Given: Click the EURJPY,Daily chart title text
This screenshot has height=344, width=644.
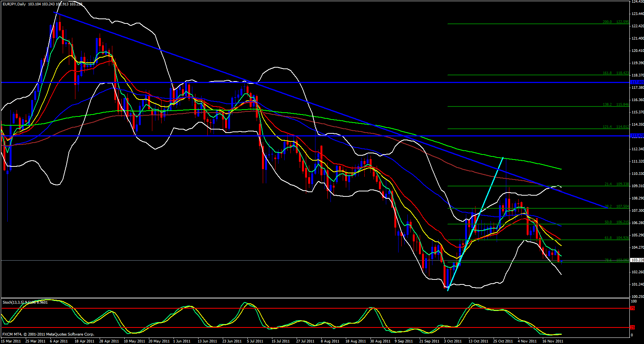Looking at the screenshot, I should [x=15, y=4].
